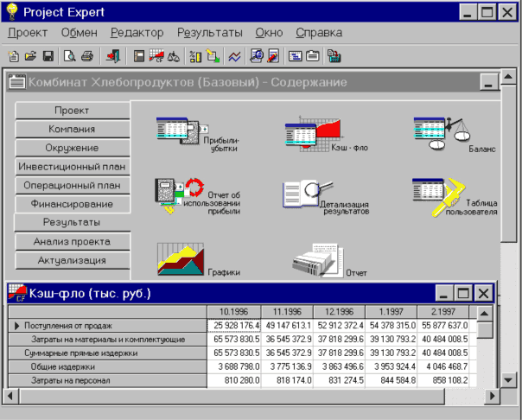Select row Затраты на материалы и комплектующие
The image size is (522, 420).
(x=107, y=340)
